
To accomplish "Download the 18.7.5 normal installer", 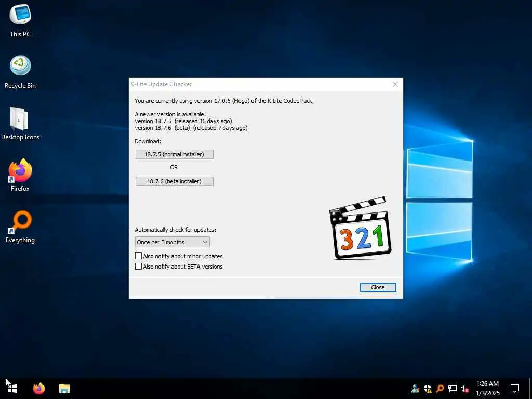I will 175,154.
